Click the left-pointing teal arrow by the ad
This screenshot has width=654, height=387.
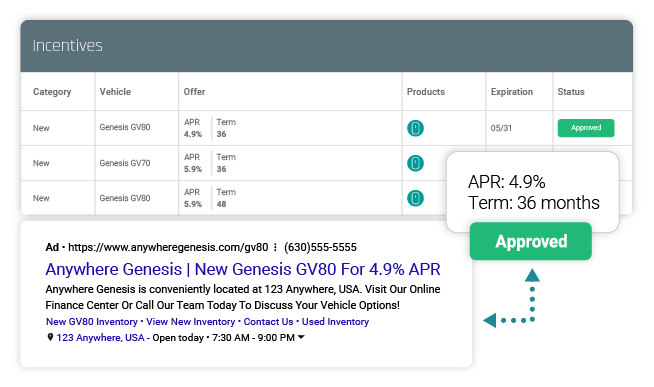point(490,320)
